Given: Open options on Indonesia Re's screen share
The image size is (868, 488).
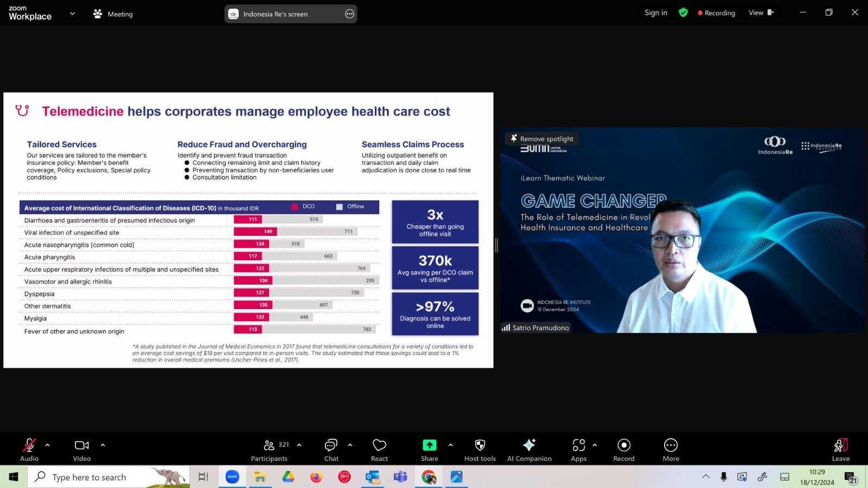Looking at the screenshot, I should (x=349, y=14).
